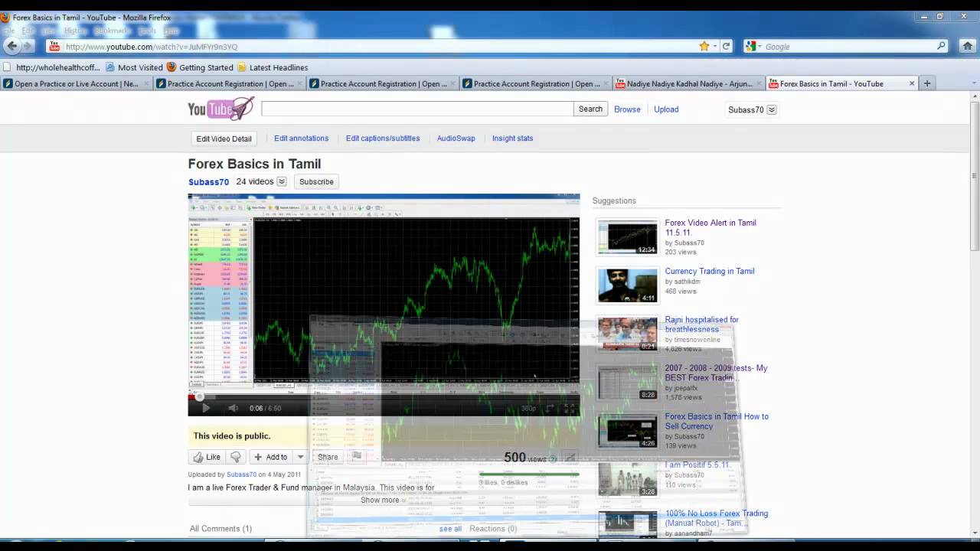980x551 pixels.
Task: Open video statistics chart icon beside views
Action: click(569, 458)
